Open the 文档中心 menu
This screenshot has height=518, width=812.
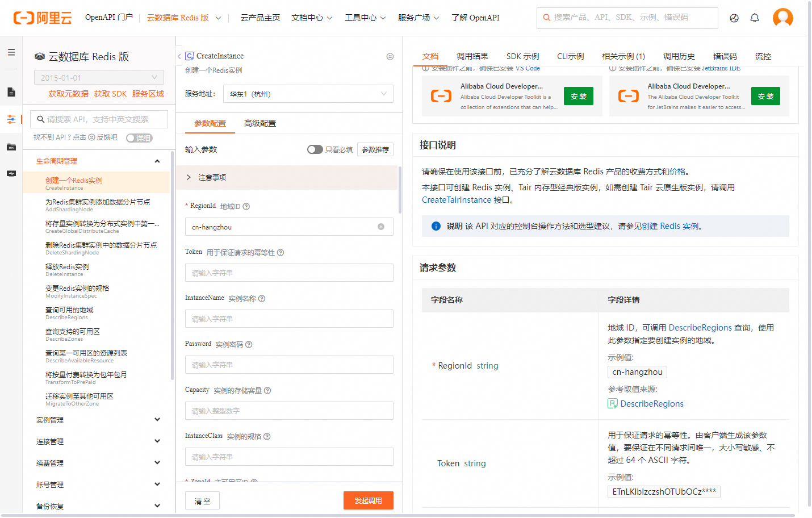[x=312, y=18]
